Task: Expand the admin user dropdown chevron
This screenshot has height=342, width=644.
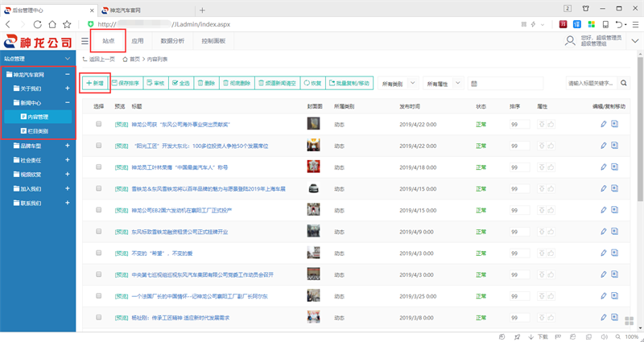Action: coord(635,41)
